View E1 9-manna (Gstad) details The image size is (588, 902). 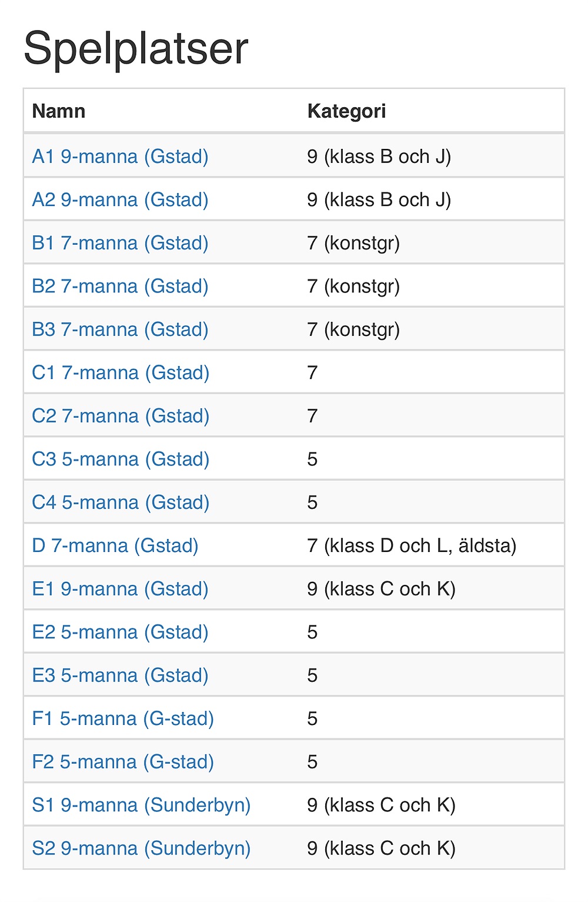click(x=120, y=589)
